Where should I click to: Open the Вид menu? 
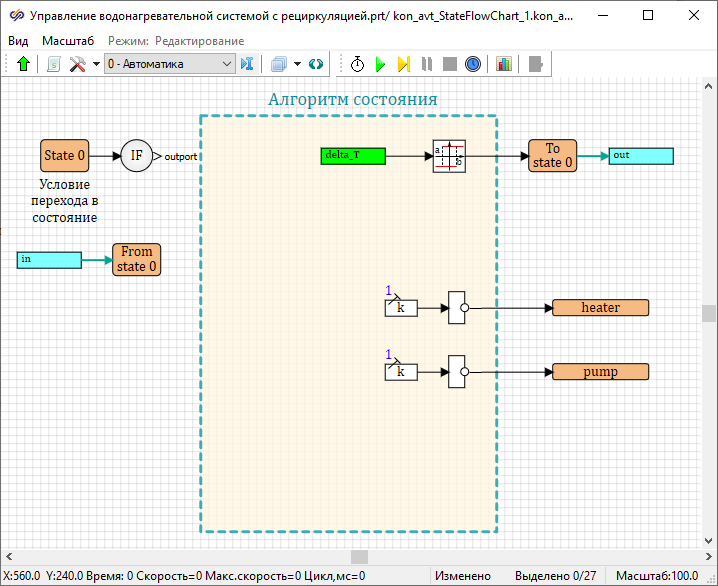click(18, 41)
